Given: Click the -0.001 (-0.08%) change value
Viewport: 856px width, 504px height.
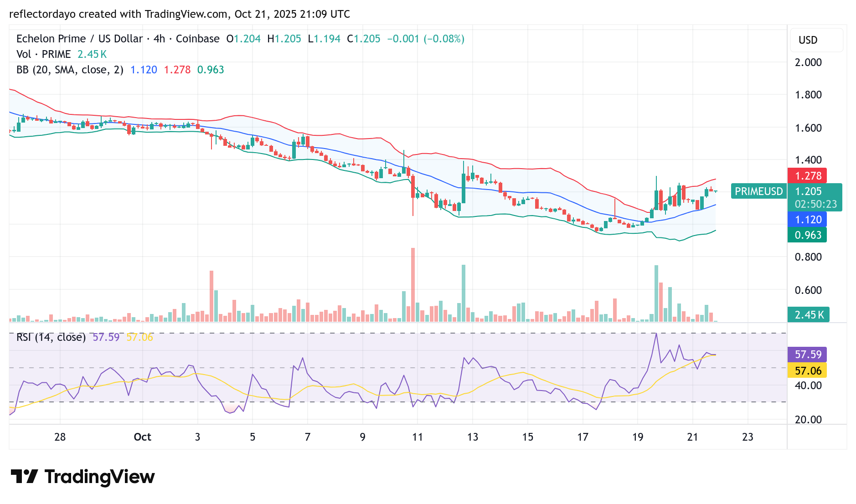Looking at the screenshot, I should [426, 39].
